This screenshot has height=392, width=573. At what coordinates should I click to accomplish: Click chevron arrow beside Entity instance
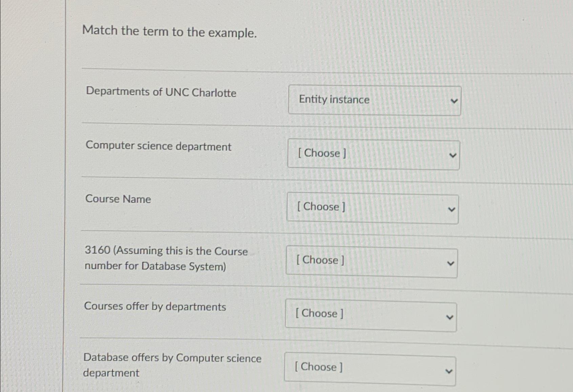(x=454, y=101)
